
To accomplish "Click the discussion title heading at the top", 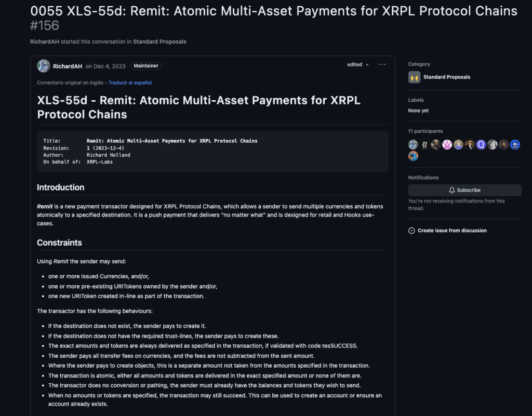I will point(273,11).
